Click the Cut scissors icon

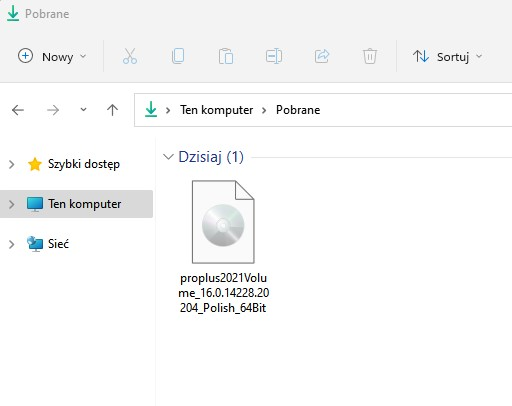[130, 56]
